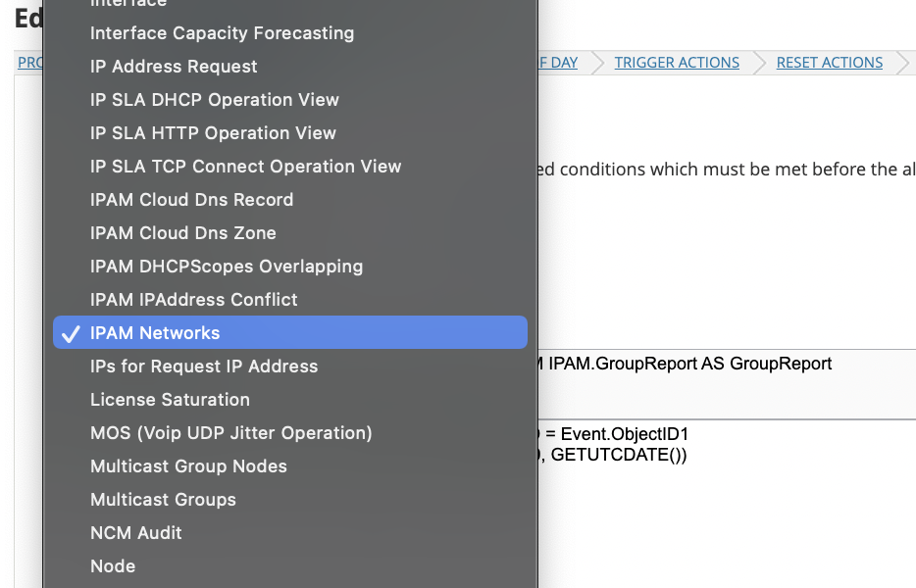Open the Trigger Actions step
The height and width of the screenshot is (588, 916).
pos(677,63)
